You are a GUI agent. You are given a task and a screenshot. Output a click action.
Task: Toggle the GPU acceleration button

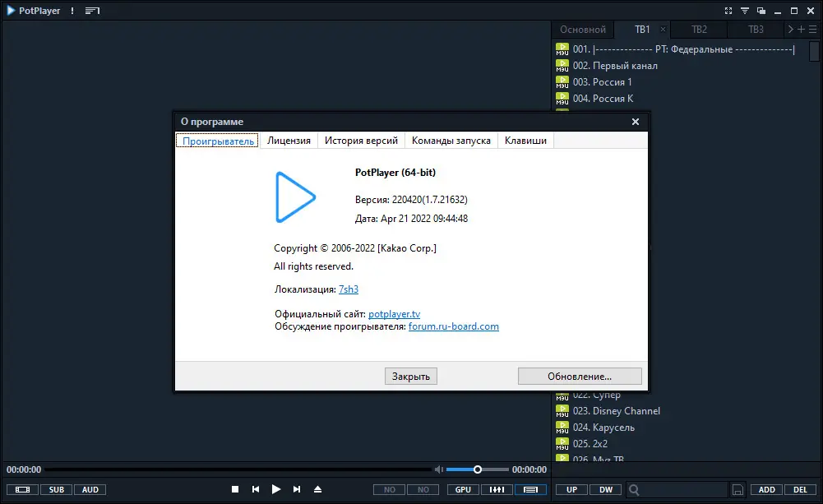(463, 490)
